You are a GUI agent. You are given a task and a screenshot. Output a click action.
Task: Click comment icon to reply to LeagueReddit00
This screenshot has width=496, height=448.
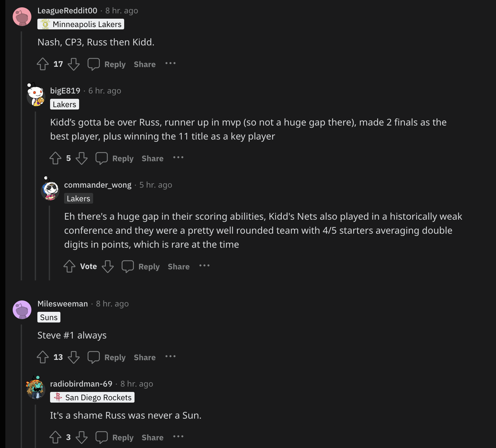tap(94, 64)
